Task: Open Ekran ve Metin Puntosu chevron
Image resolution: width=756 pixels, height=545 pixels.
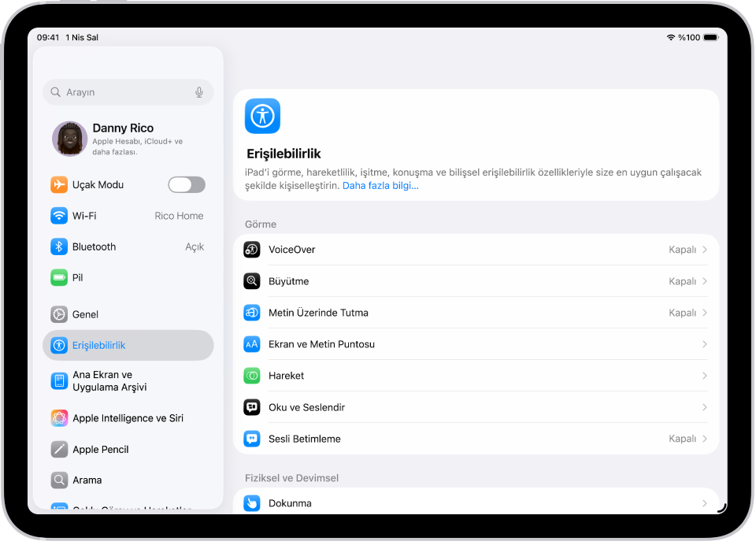Action: coord(704,344)
